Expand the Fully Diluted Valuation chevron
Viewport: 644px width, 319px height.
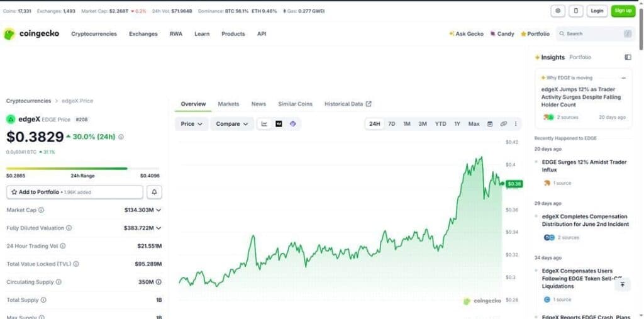click(x=158, y=228)
